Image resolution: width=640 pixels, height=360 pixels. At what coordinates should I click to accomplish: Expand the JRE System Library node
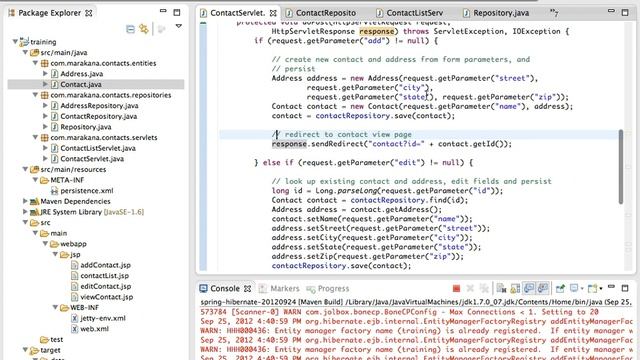25,211
